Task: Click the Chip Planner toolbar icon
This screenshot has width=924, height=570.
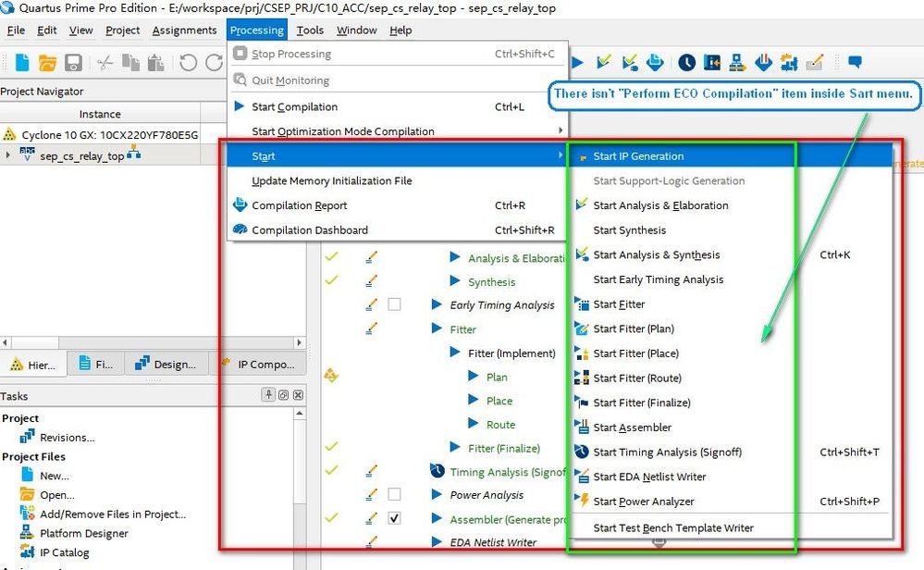Action: [712, 63]
